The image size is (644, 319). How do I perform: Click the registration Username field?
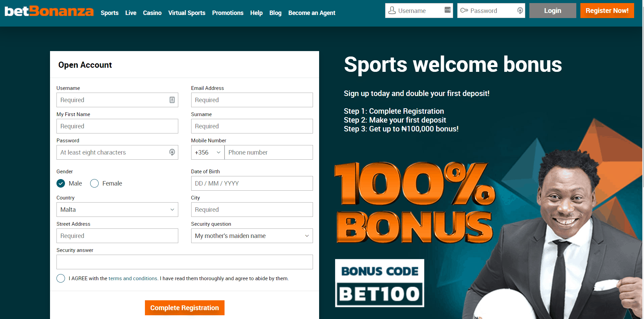pos(117,100)
